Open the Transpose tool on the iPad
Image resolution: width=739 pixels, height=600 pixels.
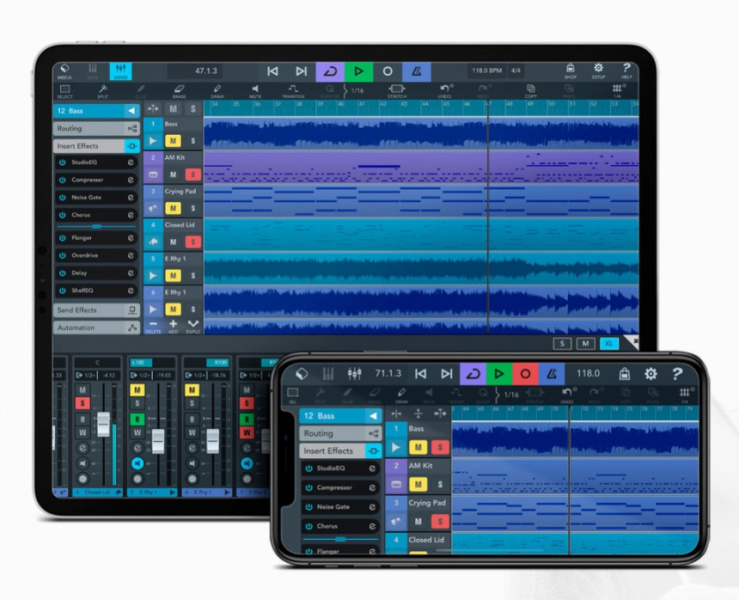tap(293, 90)
